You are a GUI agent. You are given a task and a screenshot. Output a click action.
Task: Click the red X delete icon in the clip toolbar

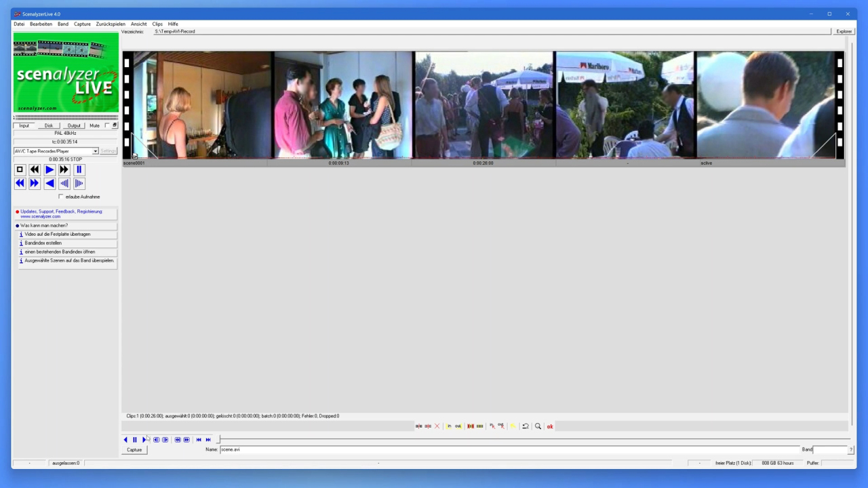[437, 426]
